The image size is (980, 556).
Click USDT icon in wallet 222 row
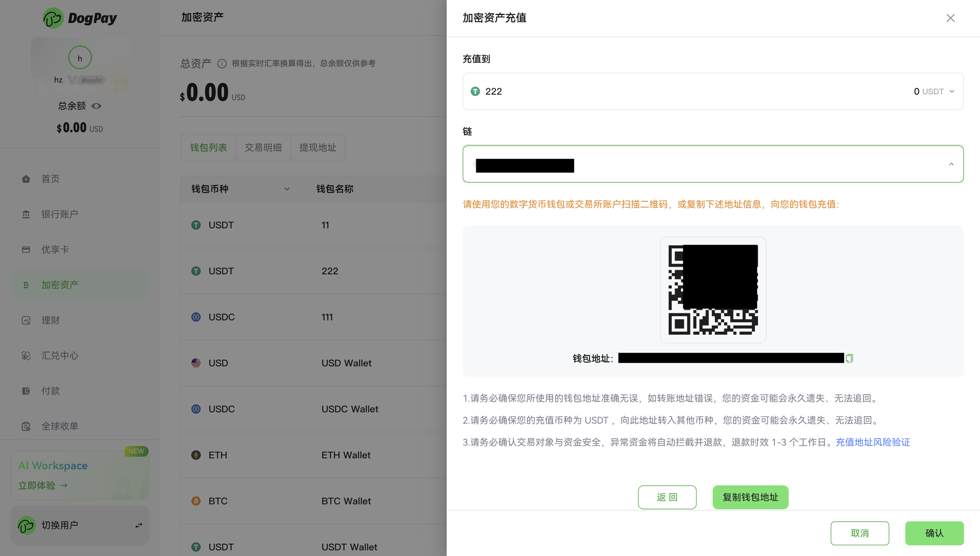(196, 271)
